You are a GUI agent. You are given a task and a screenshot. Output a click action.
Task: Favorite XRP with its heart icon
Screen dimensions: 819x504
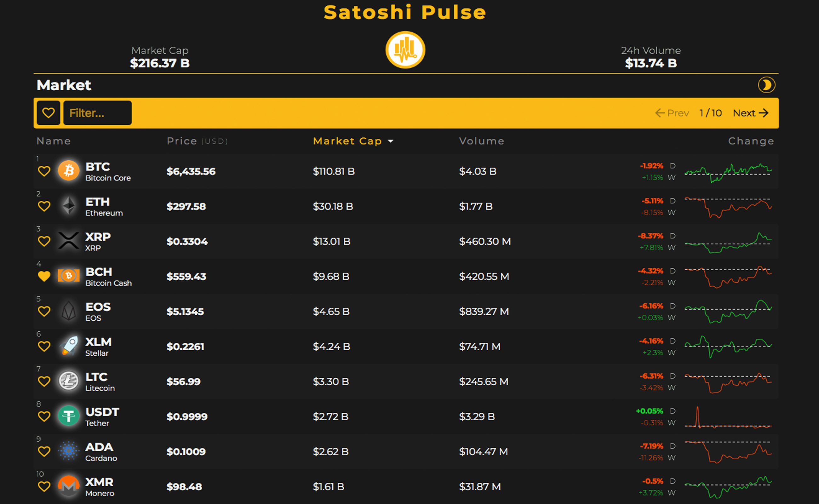point(44,241)
